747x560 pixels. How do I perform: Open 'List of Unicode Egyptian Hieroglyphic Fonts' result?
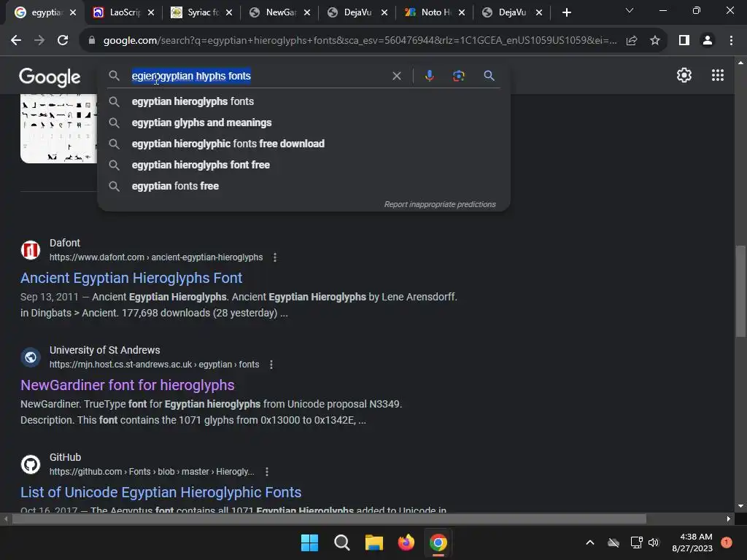coord(161,492)
